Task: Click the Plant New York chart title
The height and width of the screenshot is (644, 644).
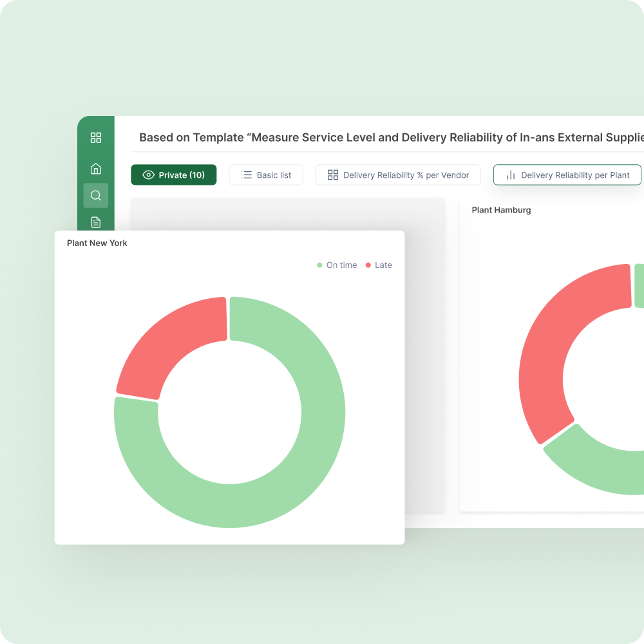Action: tap(97, 243)
